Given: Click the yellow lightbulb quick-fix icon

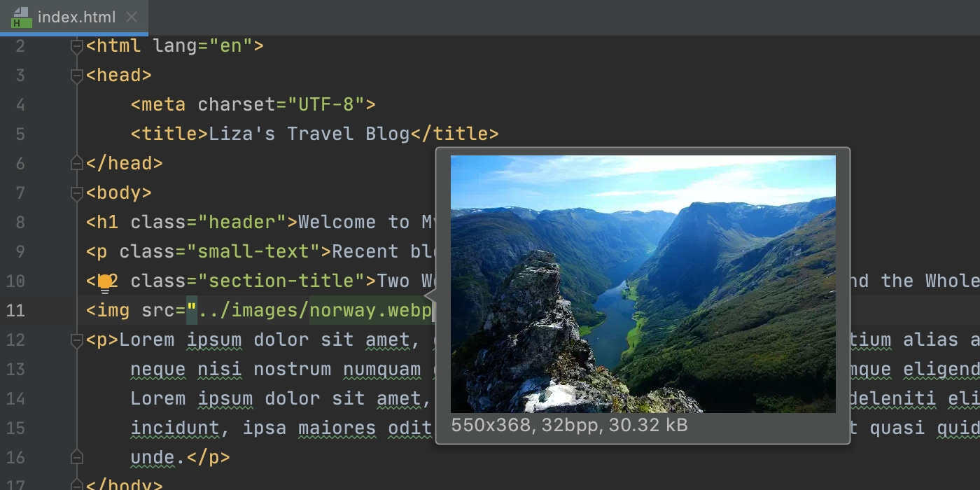Looking at the screenshot, I should click(x=105, y=283).
